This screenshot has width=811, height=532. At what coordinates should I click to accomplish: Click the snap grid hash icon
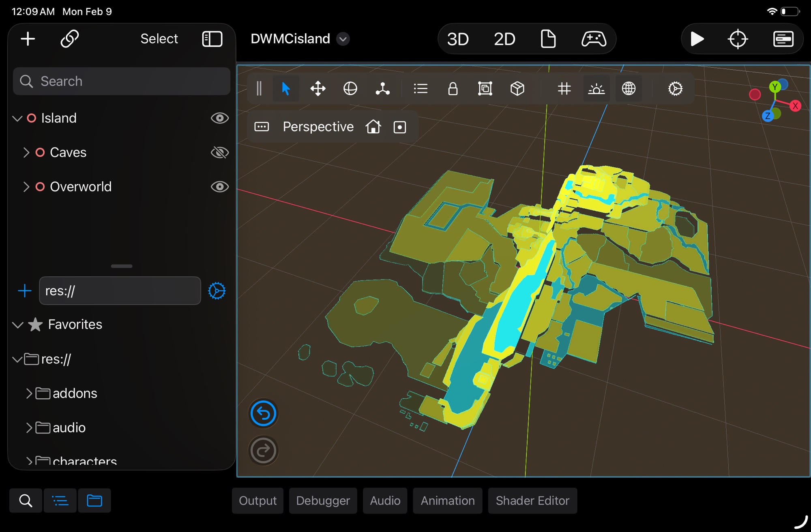tap(564, 88)
